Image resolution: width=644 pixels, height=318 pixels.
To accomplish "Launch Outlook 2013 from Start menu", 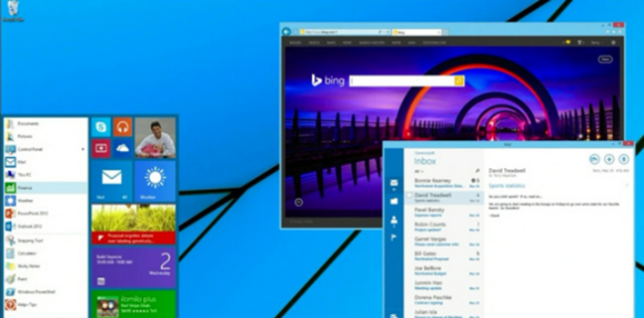I will coord(46,227).
